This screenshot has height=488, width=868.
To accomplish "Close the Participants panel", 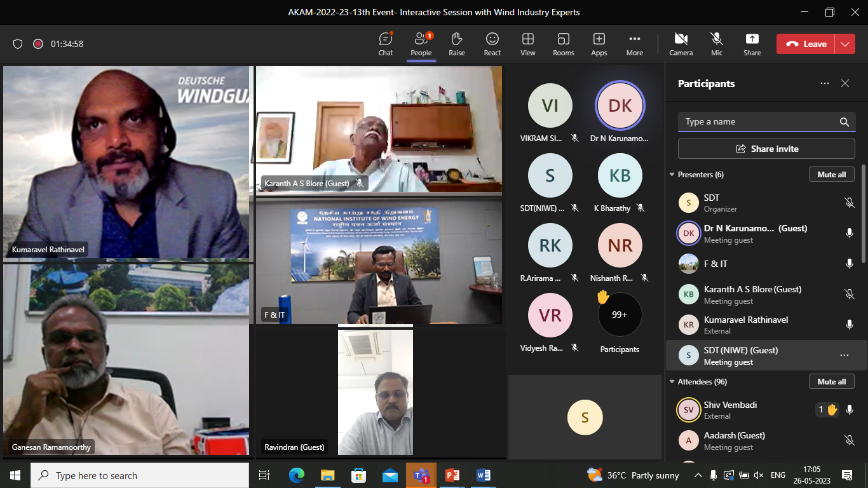I will (x=845, y=83).
